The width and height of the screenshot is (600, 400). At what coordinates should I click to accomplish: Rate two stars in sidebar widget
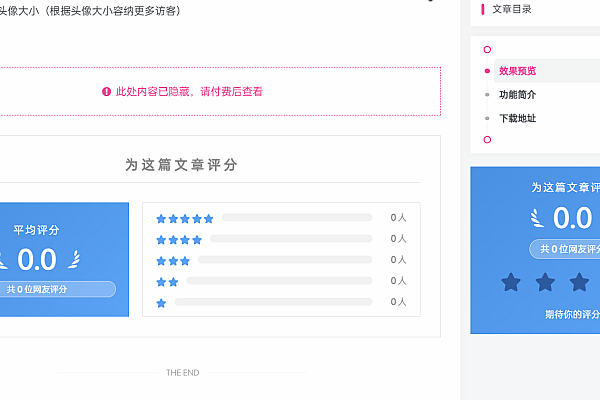pos(545,282)
